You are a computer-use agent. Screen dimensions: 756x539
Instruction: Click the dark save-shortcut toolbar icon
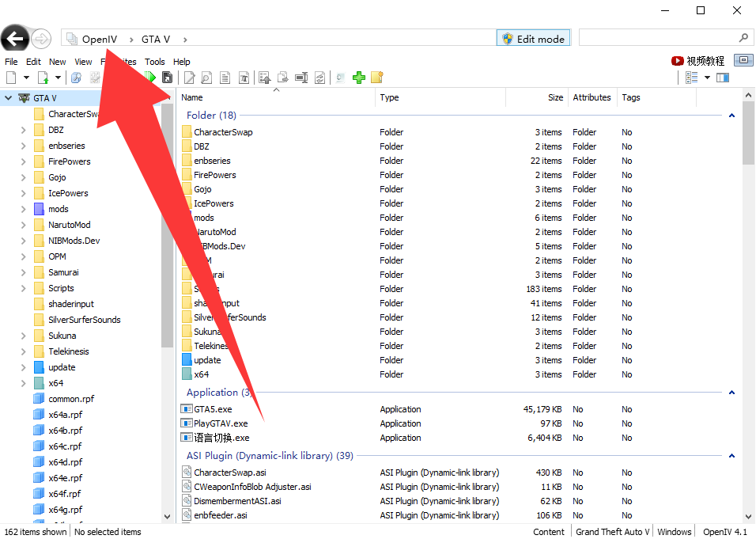[x=168, y=78]
